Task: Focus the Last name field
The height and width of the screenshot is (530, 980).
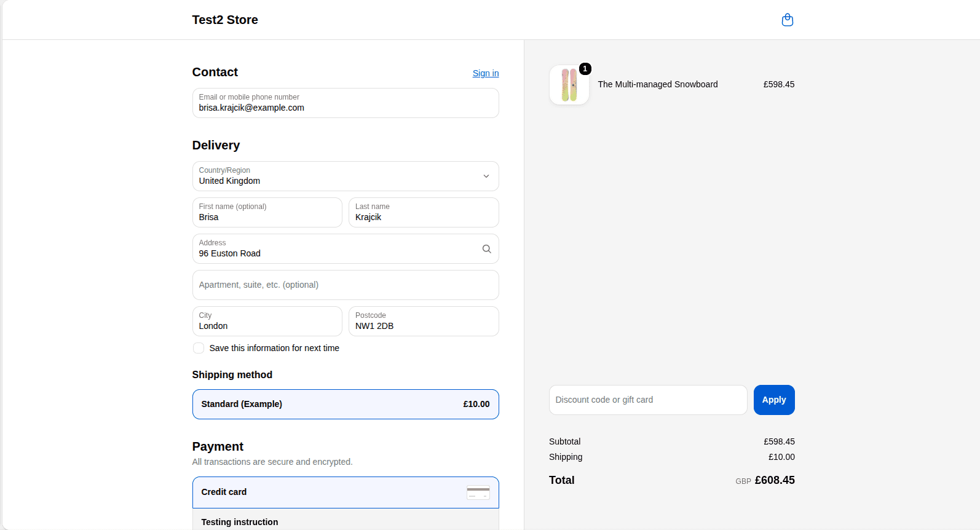Action: pyautogui.click(x=424, y=212)
